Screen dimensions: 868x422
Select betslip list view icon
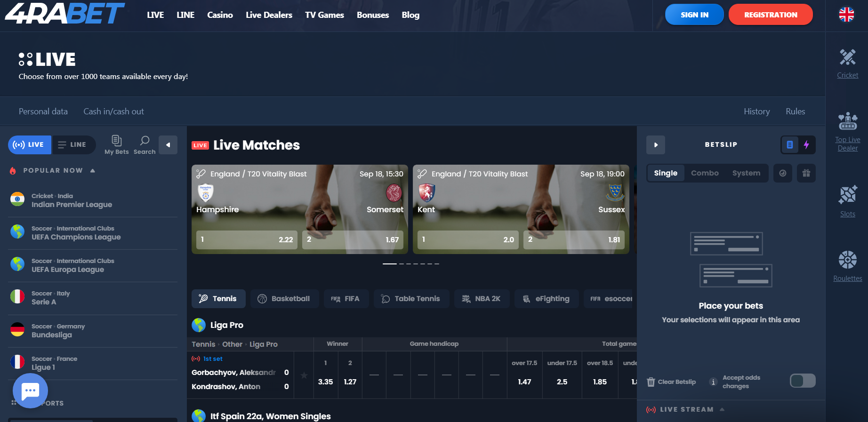point(790,145)
